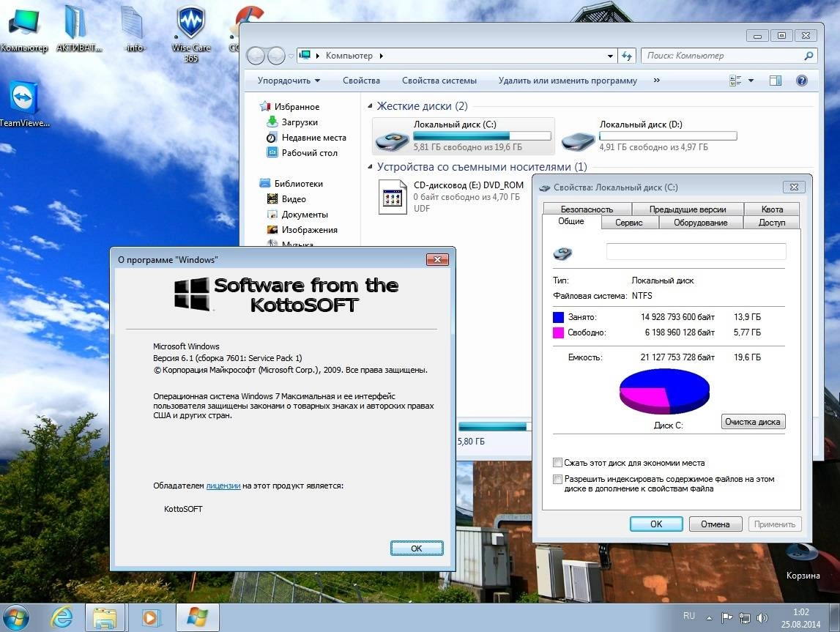Image resolution: width=840 pixels, height=632 pixels.
Task: Launch Wise Care 365 desktop icon
Action: point(190,33)
